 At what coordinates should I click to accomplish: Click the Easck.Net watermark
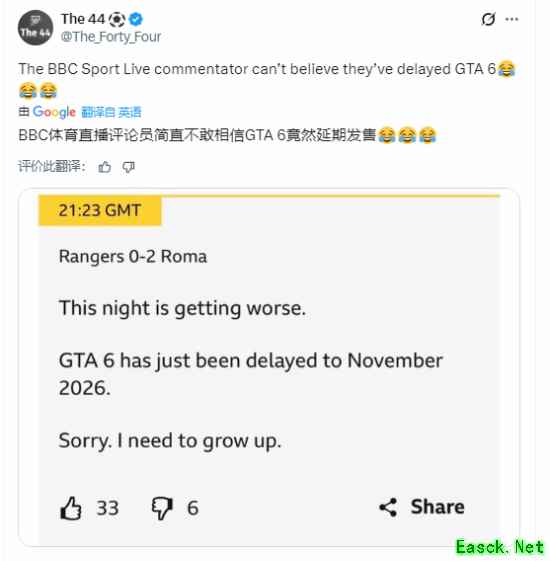coord(500,547)
